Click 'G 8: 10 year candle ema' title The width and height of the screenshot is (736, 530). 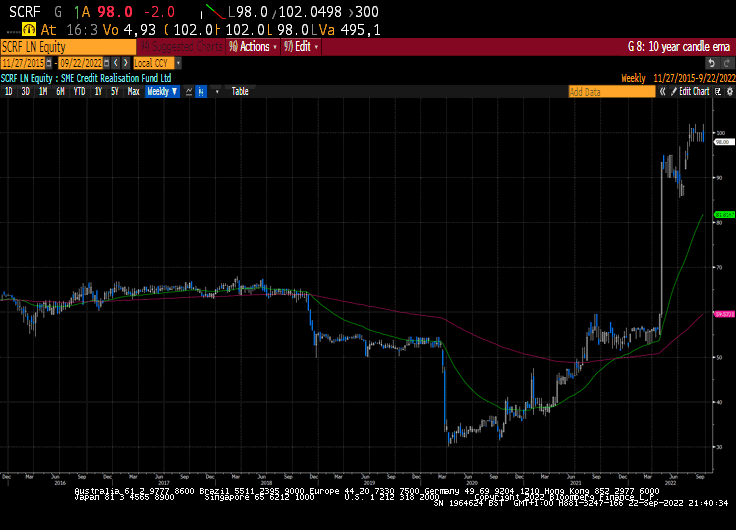679,47
